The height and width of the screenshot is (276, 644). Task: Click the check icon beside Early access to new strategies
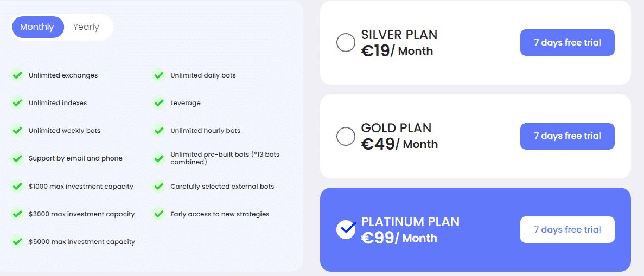(158, 214)
